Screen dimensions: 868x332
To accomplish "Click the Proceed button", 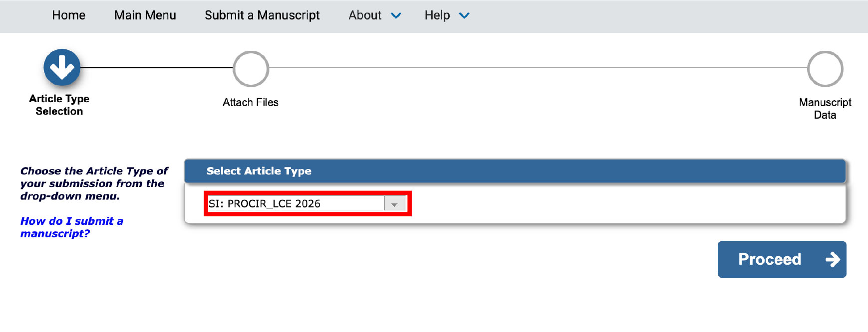I will click(x=782, y=259).
